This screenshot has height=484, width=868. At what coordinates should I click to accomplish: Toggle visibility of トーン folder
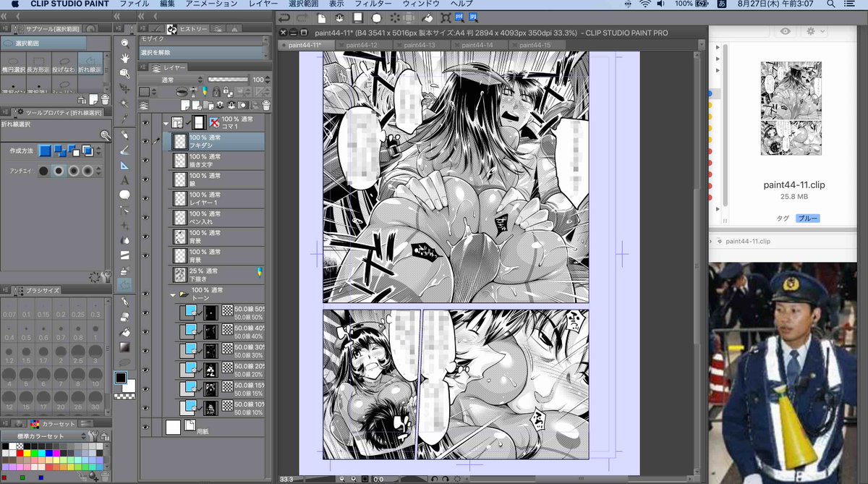(x=145, y=294)
